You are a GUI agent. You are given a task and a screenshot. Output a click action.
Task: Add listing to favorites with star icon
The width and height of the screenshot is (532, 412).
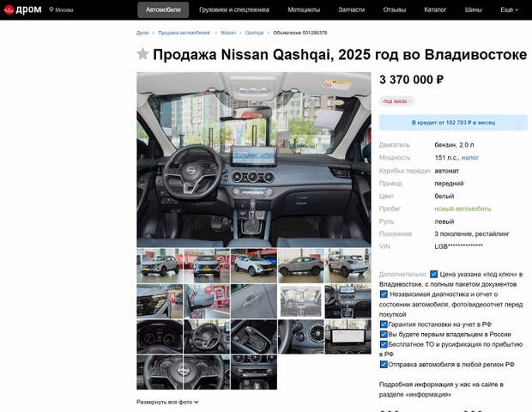pos(142,54)
